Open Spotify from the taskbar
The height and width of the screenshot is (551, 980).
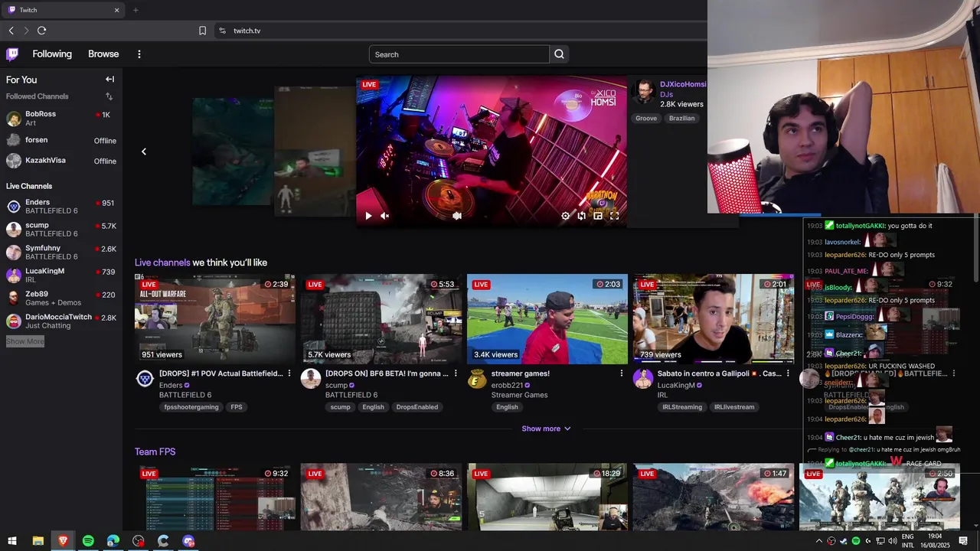coord(88,541)
